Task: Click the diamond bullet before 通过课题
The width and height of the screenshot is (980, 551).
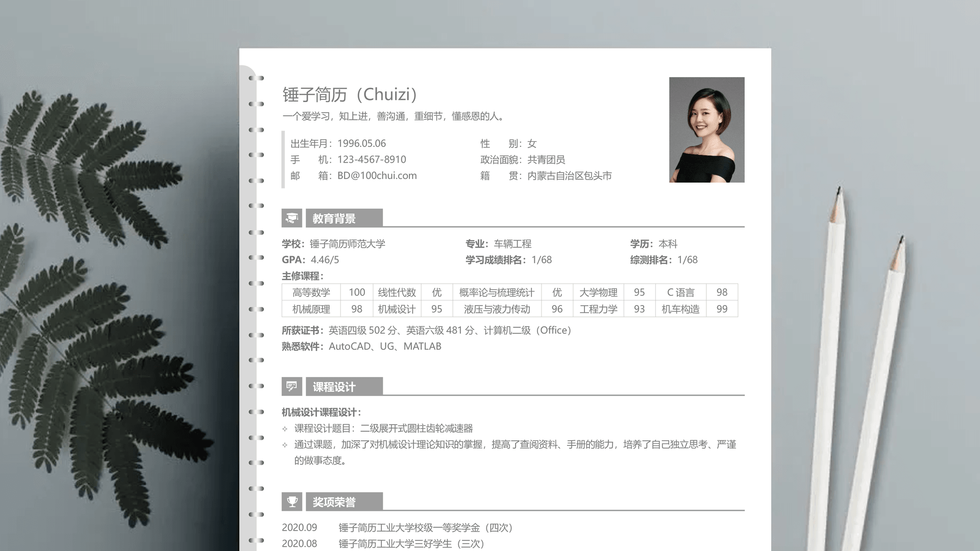Action: coord(285,445)
